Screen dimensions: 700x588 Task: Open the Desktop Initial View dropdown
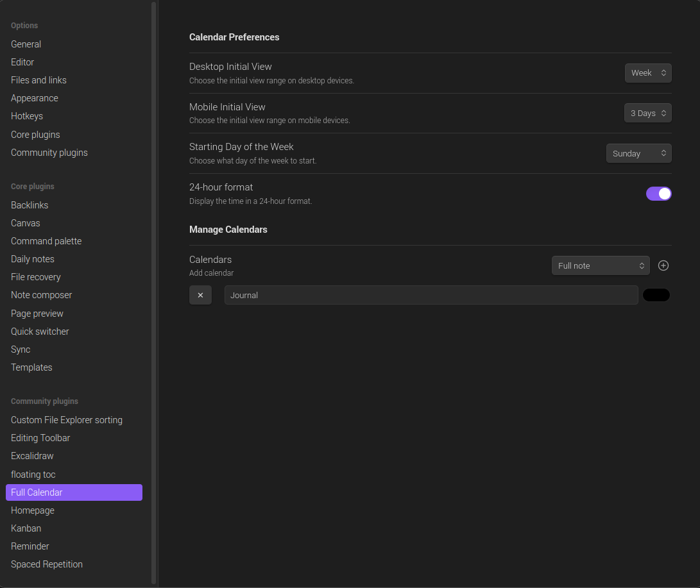click(x=648, y=73)
